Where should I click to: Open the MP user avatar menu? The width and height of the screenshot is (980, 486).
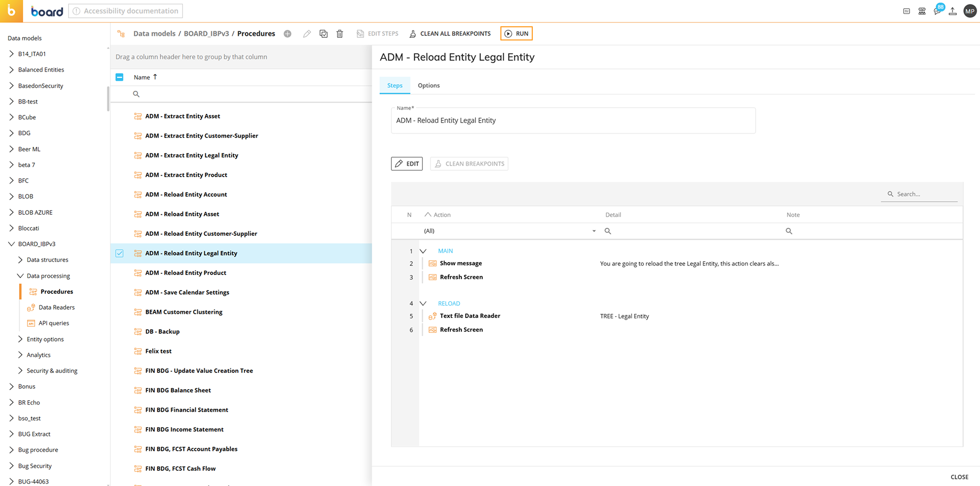click(x=970, y=11)
